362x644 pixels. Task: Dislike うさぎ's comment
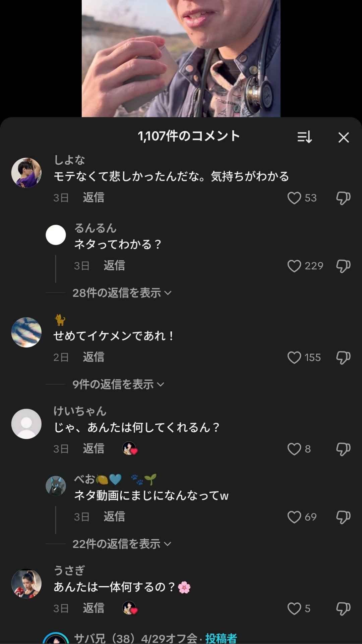343,608
